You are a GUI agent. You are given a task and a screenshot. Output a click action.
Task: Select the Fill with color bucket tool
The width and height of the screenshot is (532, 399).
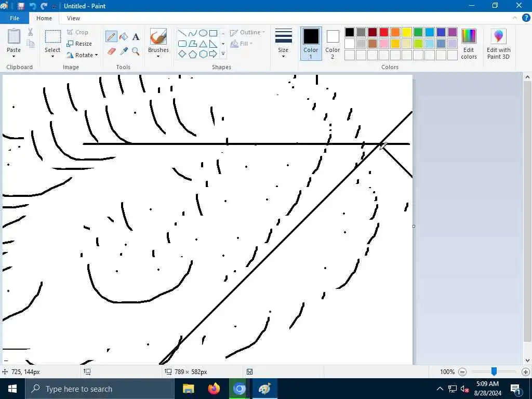click(x=124, y=37)
